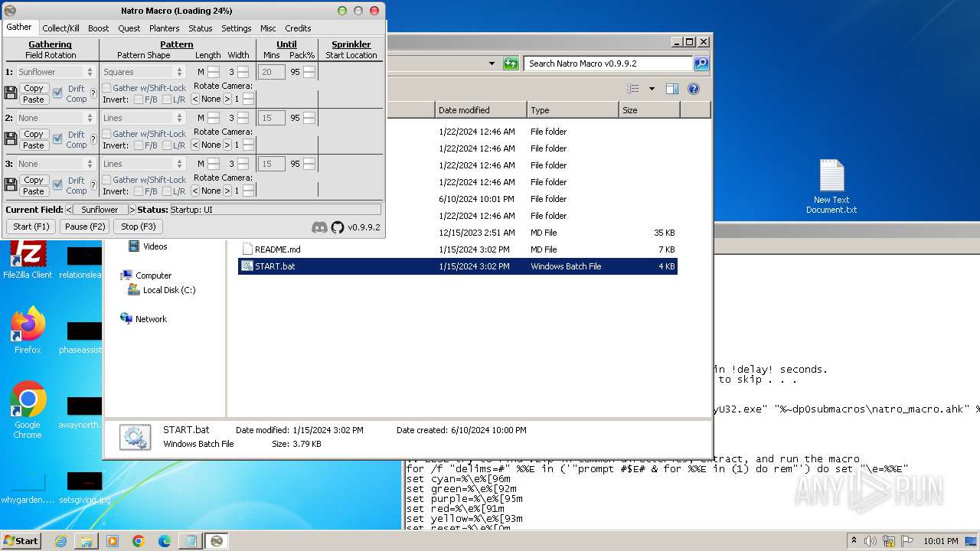Click the Windows Media Player taskbar icon
The width and height of the screenshot is (980, 551).
113,541
